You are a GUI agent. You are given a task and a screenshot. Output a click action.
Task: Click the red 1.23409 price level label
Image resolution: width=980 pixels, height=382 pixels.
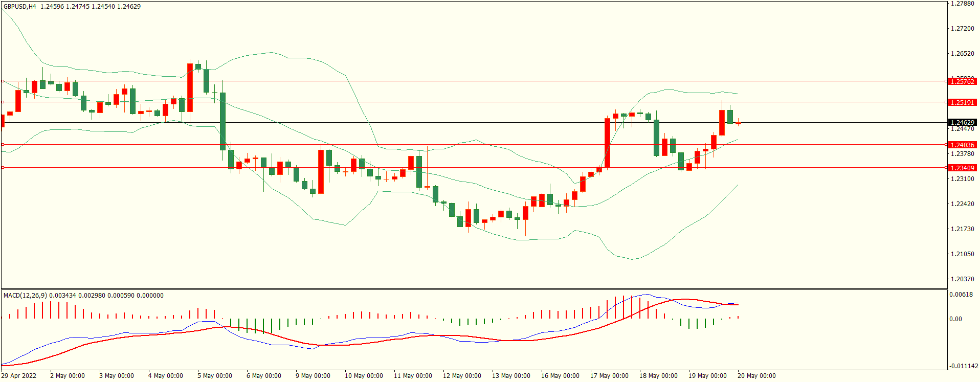pos(962,168)
